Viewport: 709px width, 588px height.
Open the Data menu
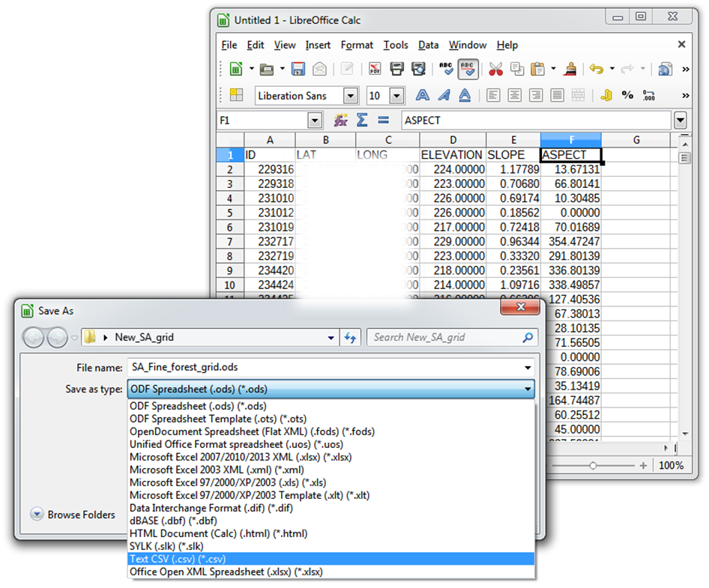tap(428, 45)
